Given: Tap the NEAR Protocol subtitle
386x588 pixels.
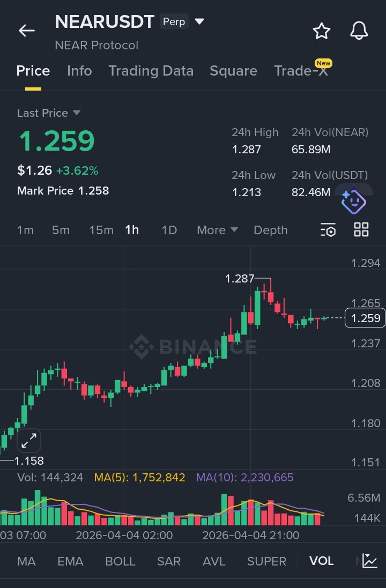Looking at the screenshot, I should click(x=96, y=46).
